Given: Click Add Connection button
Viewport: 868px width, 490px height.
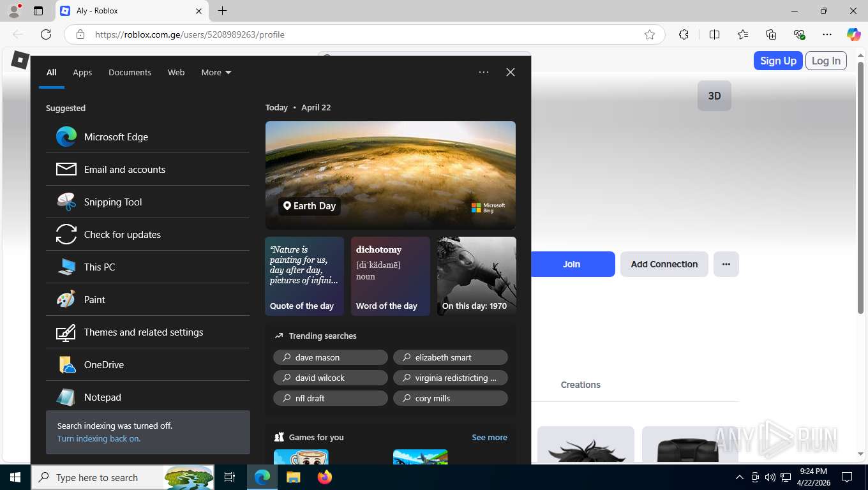Looking at the screenshot, I should coord(664,264).
